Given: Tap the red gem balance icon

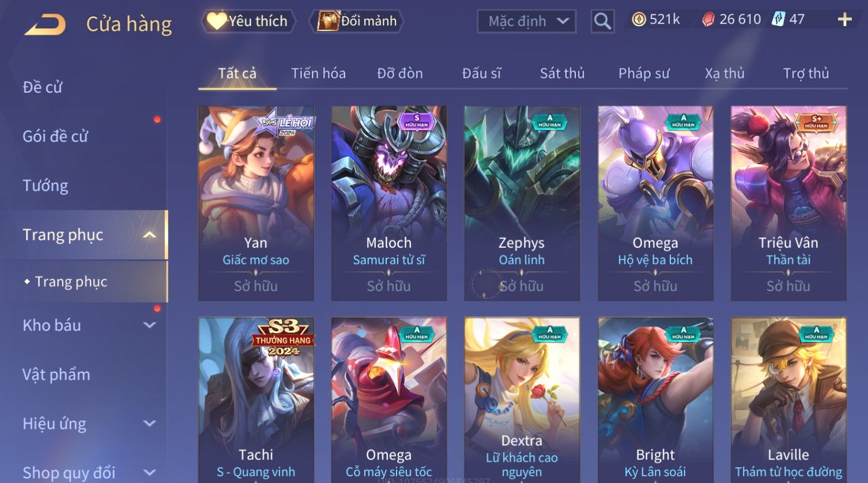Looking at the screenshot, I should pyautogui.click(x=708, y=20).
